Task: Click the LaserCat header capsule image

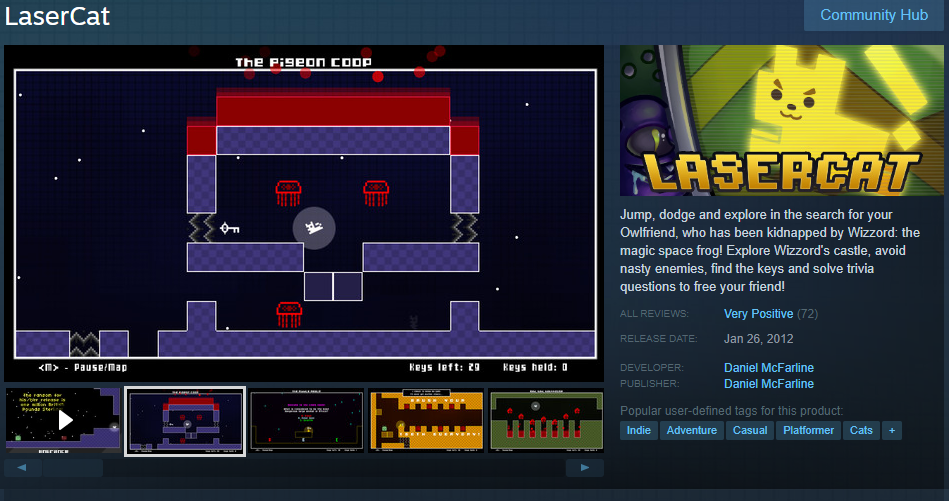Action: pyautogui.click(x=781, y=120)
